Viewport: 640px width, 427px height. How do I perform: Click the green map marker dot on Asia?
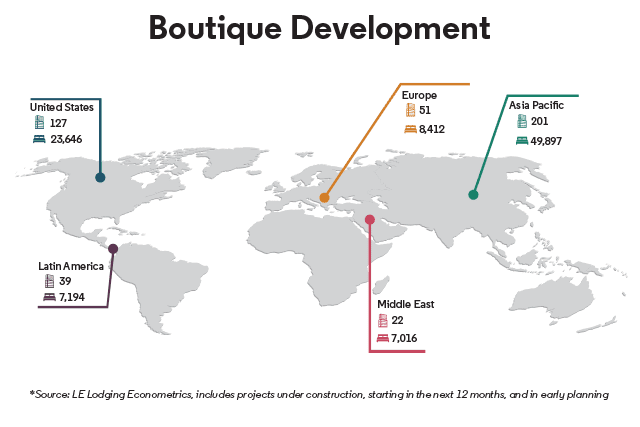[x=473, y=195]
